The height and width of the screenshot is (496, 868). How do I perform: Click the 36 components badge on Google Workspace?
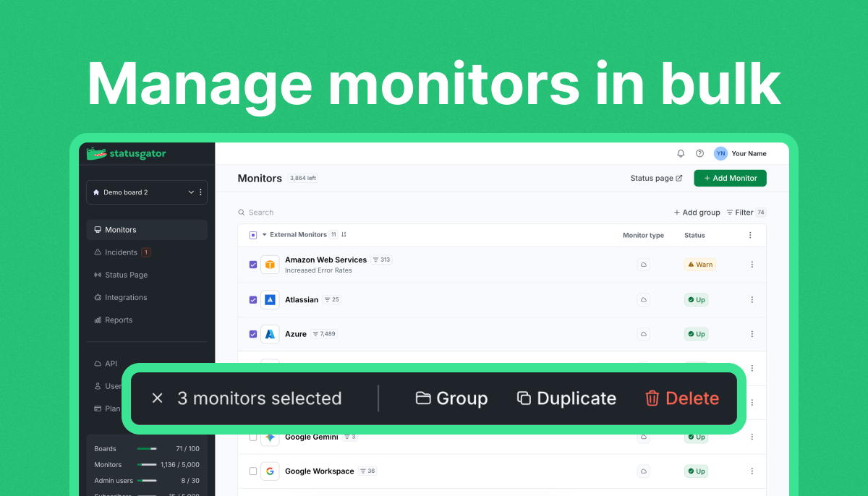[367, 471]
